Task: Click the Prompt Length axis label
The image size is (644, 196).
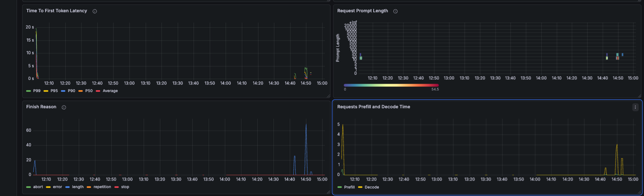Action: coord(338,48)
